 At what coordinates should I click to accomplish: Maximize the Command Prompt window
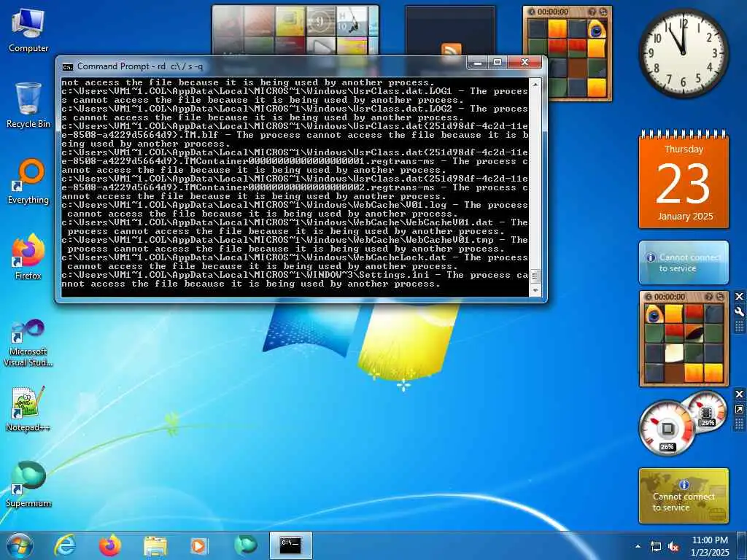(x=498, y=63)
